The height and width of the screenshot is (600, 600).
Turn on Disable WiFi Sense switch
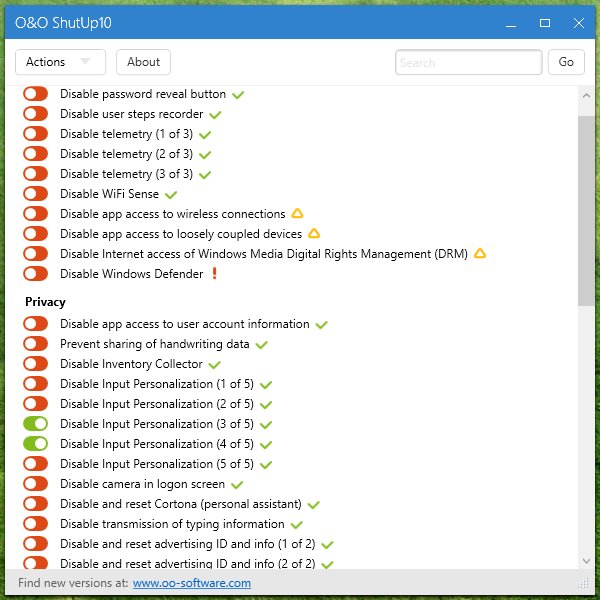tap(36, 194)
